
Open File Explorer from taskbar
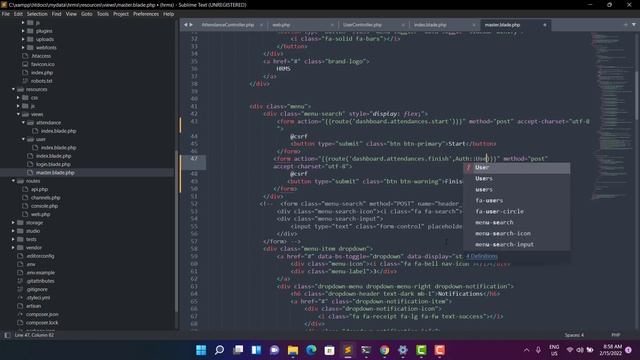point(293,350)
